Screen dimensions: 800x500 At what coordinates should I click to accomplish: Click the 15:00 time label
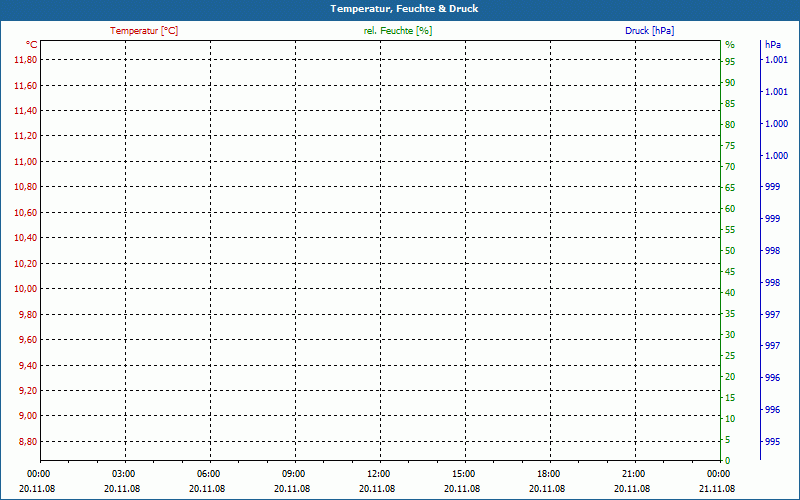click(x=463, y=474)
